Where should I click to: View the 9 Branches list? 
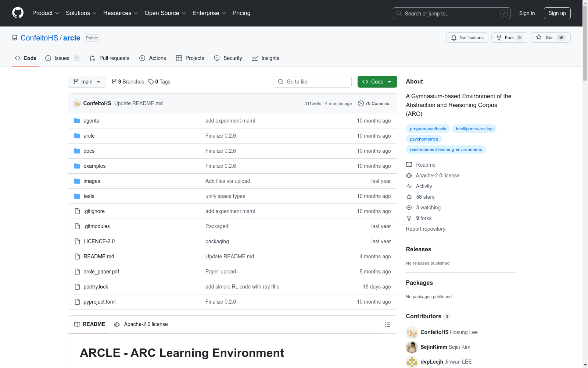[128, 82]
